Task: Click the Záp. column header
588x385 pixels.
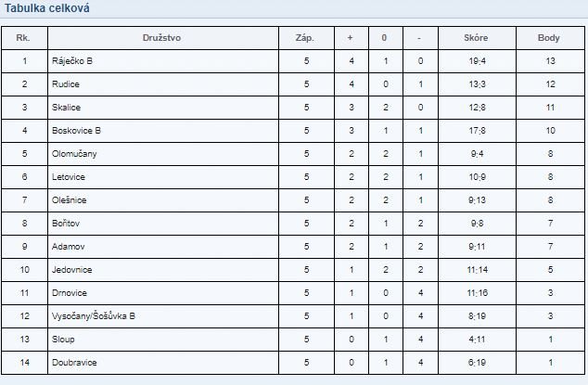Action: [305, 38]
